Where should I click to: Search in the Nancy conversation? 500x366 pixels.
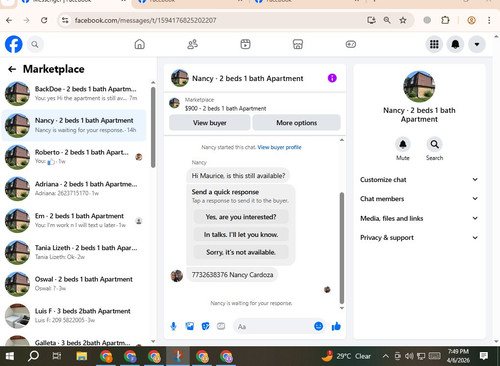pos(434,144)
